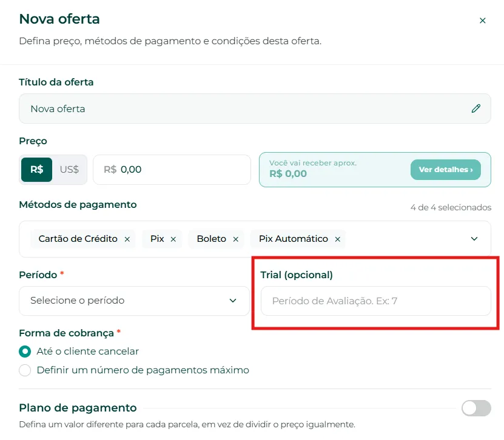Click the 4 de 4 selecionados text
This screenshot has width=504, height=440.
(x=451, y=207)
